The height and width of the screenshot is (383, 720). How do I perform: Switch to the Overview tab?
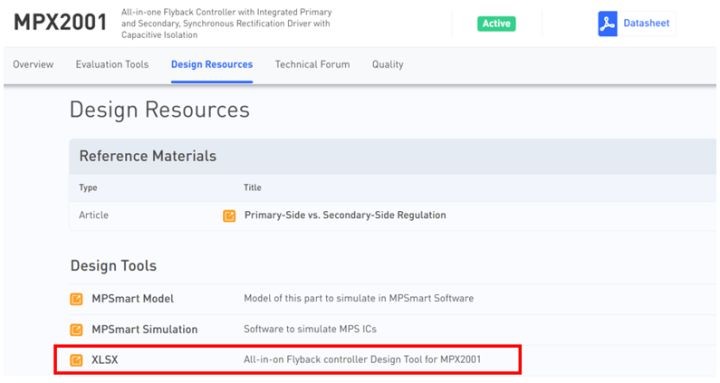click(x=33, y=64)
